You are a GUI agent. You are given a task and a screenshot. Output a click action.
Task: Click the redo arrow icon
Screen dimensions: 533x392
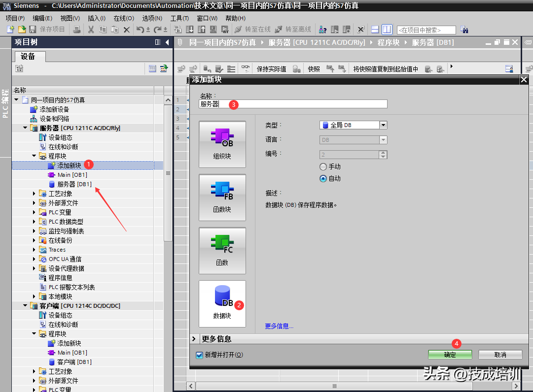point(157,30)
